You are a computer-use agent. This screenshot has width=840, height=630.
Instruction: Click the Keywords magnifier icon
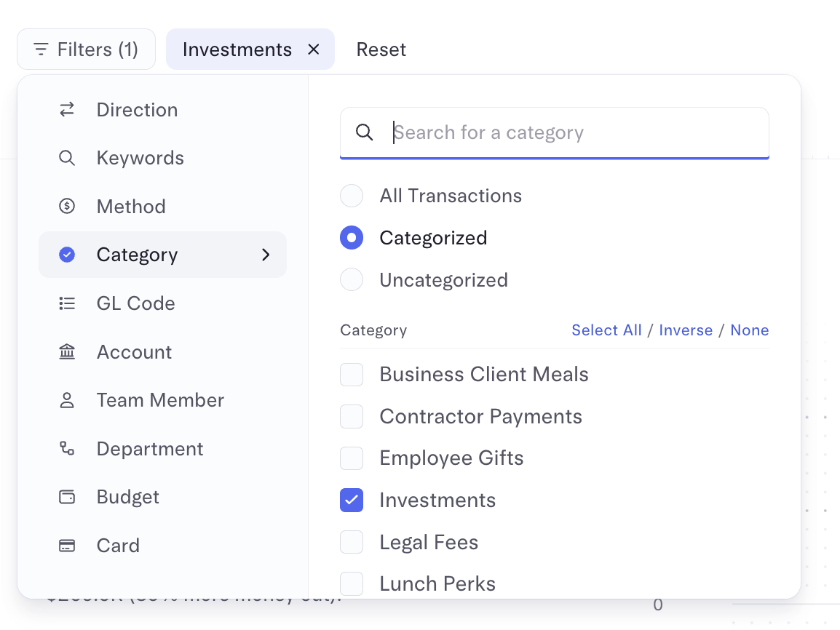pyautogui.click(x=67, y=158)
